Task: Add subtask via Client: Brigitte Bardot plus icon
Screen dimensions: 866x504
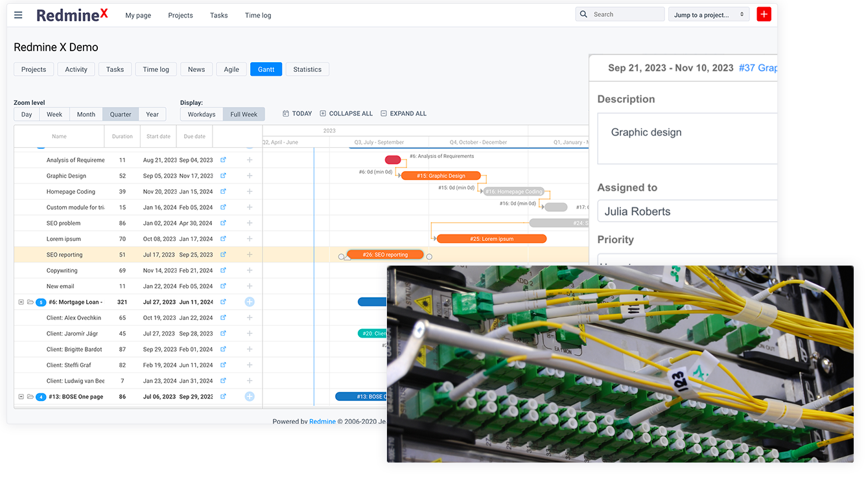Action: (x=250, y=349)
